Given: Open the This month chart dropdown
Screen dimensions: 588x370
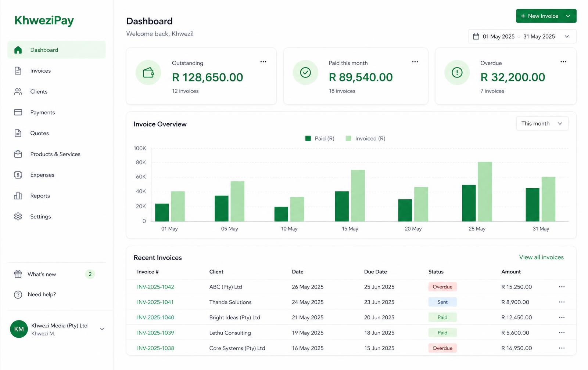Looking at the screenshot, I should tap(542, 123).
